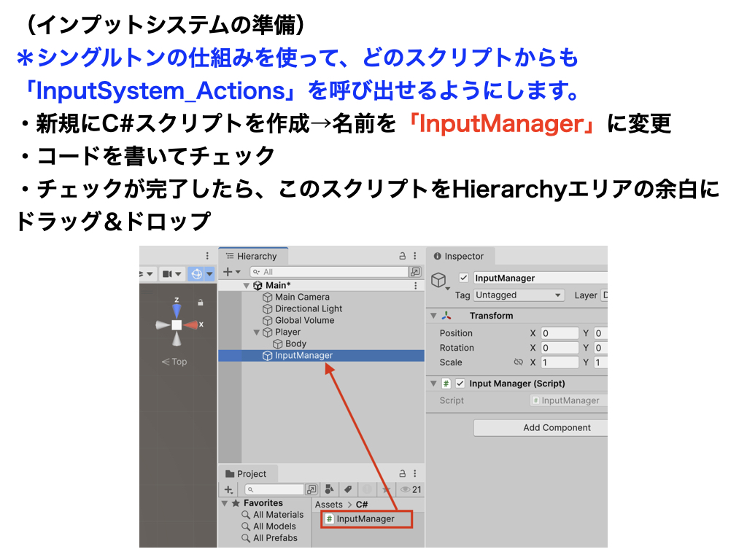The width and height of the screenshot is (747, 560).
Task: Toggle the Scale constrain proportions link
Action: pos(519,362)
